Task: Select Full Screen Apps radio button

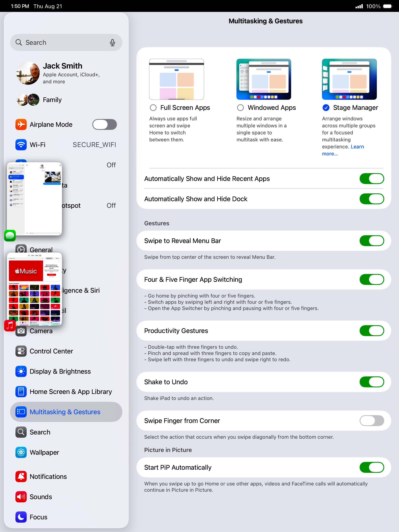Action: tap(153, 108)
